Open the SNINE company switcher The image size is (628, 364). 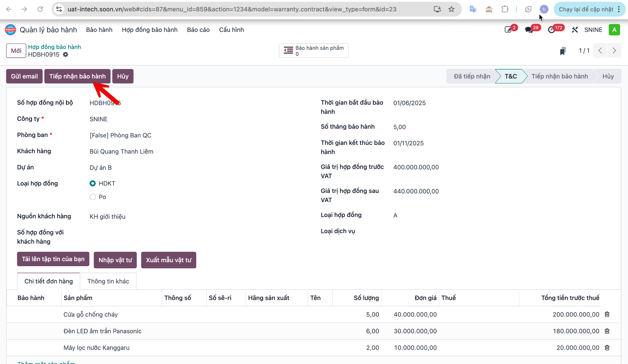pyautogui.click(x=593, y=30)
